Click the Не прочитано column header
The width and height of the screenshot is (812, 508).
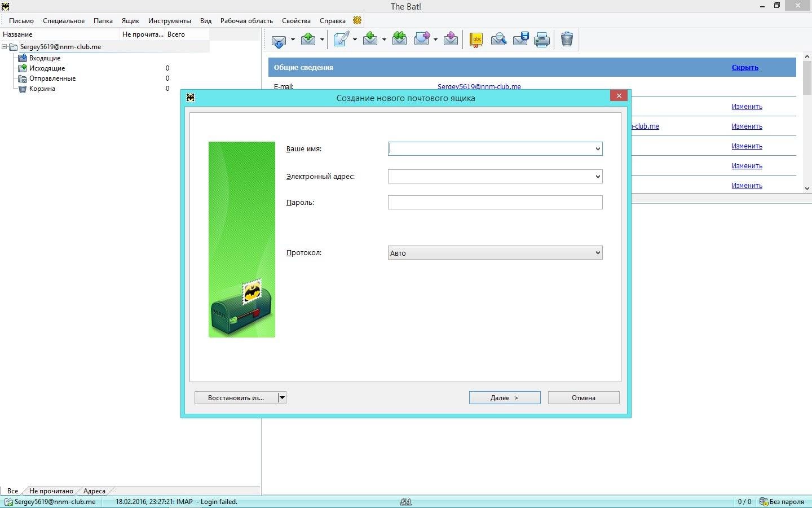point(143,34)
